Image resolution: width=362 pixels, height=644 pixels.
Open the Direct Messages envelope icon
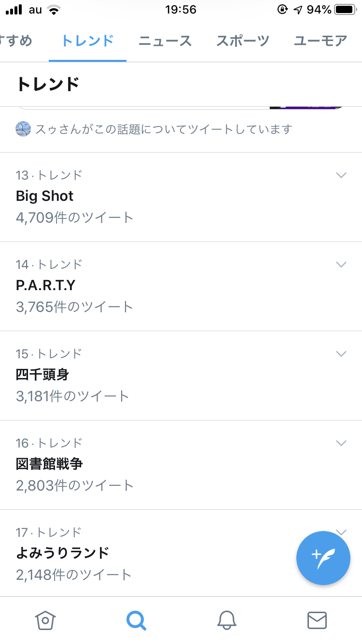point(317,620)
